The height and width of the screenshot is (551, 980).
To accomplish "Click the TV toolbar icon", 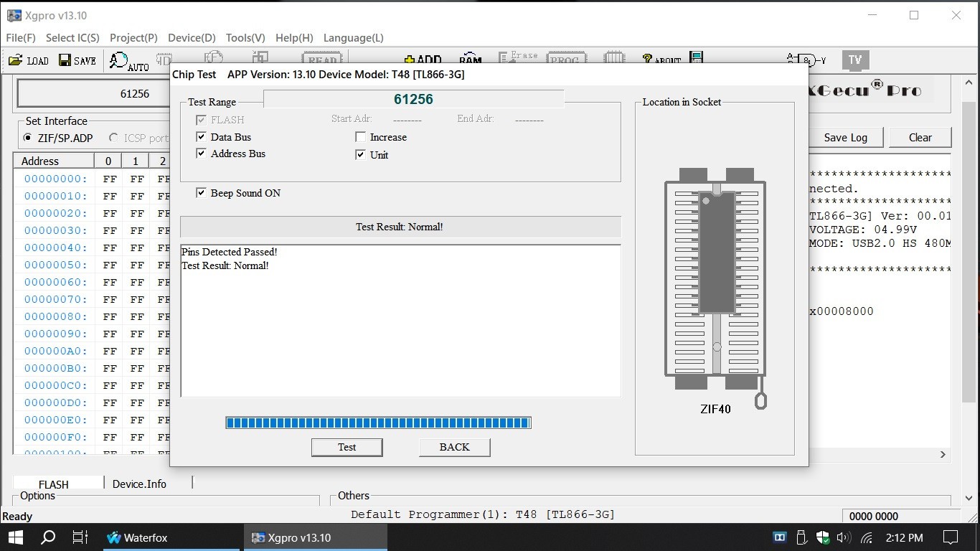I will click(x=854, y=60).
